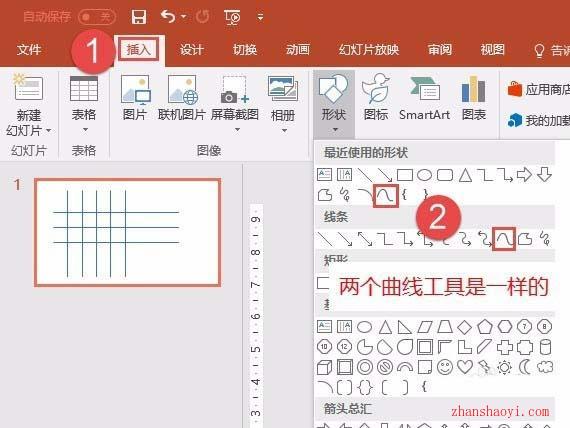570x428 pixels.
Task: Select slide 1 thumbnail
Action: point(128,232)
